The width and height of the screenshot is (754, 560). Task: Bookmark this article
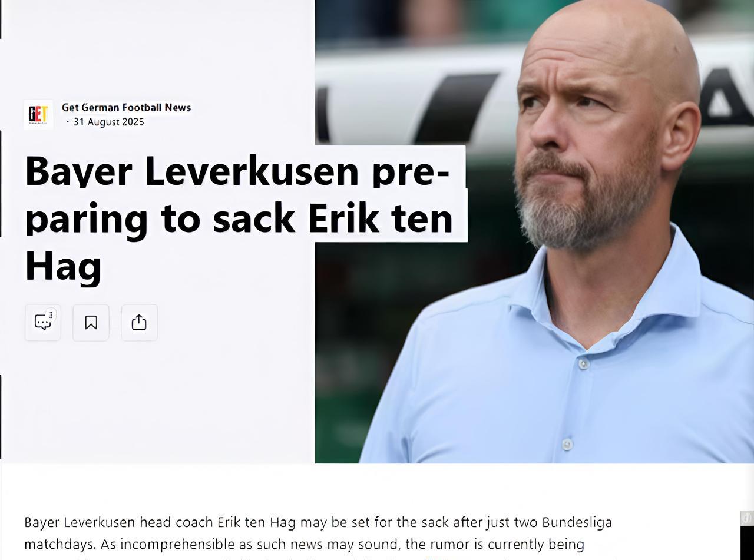[x=91, y=323]
